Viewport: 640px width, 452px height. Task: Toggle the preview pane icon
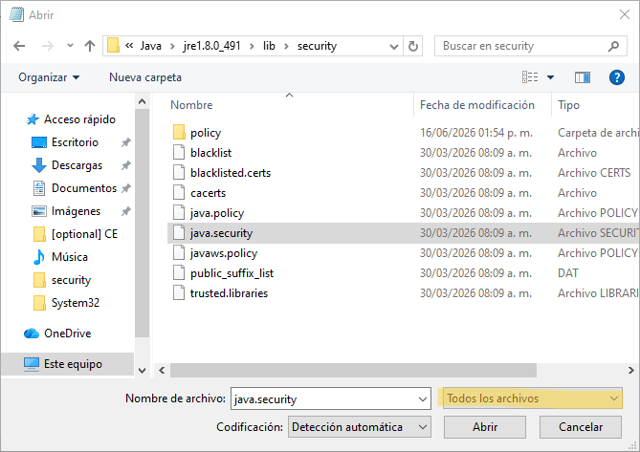[x=582, y=77]
